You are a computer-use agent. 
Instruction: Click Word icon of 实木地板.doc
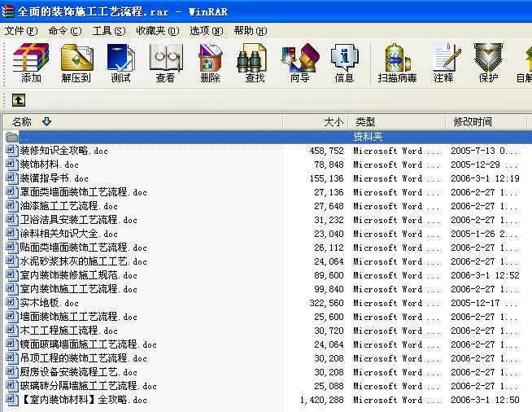point(11,303)
